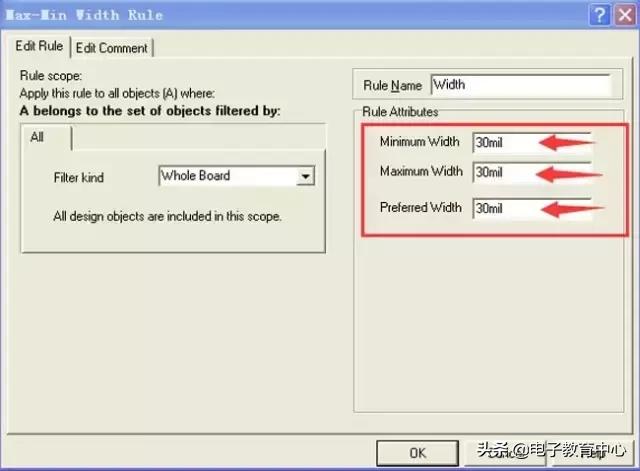640x471 pixels.
Task: Click the Rule Attributes group heading
Action: click(400, 112)
